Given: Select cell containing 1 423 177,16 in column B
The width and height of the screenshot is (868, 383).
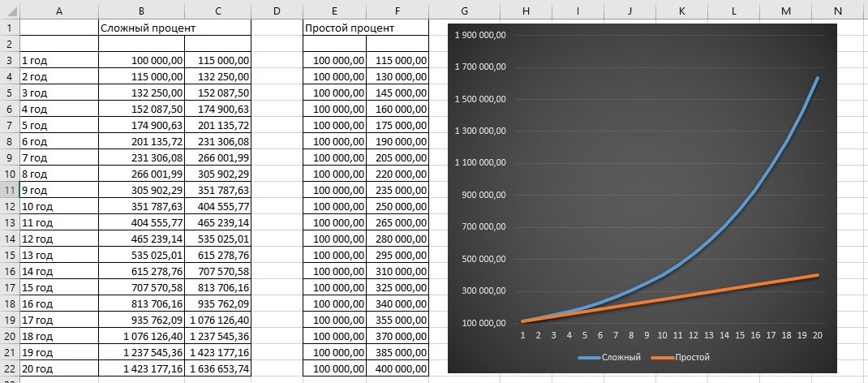Looking at the screenshot, I should point(142,368).
